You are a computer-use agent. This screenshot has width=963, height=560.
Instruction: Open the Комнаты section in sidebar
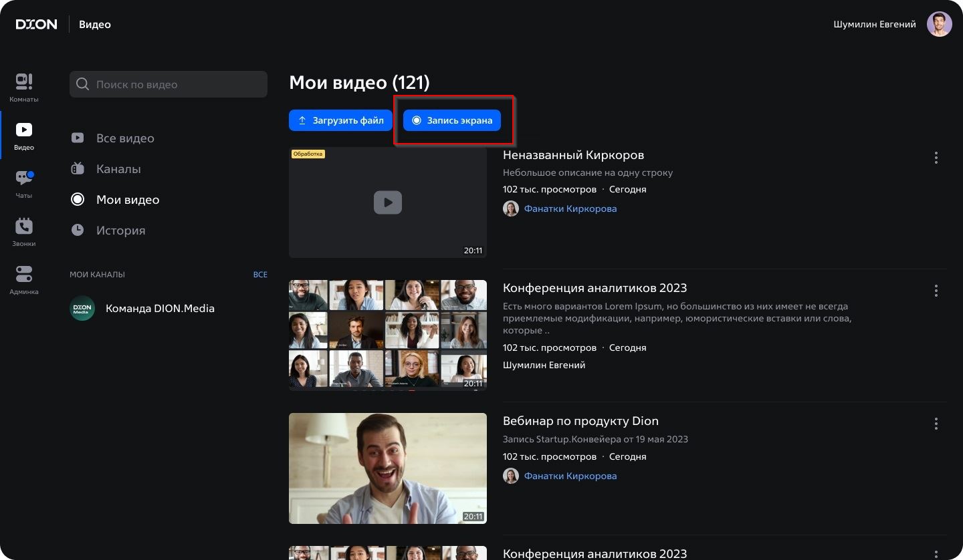coord(24,87)
